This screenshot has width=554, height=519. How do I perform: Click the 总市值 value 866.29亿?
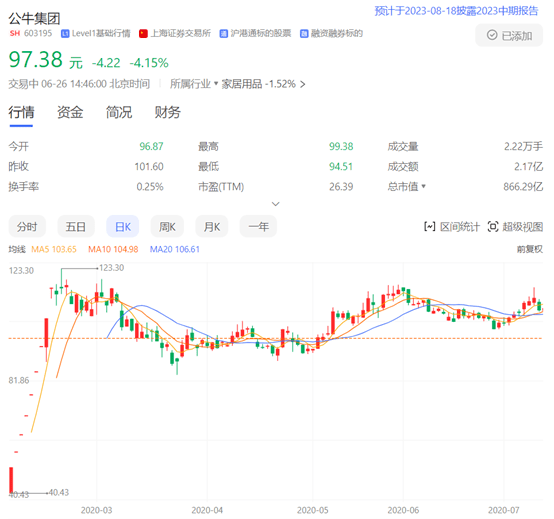click(x=523, y=187)
